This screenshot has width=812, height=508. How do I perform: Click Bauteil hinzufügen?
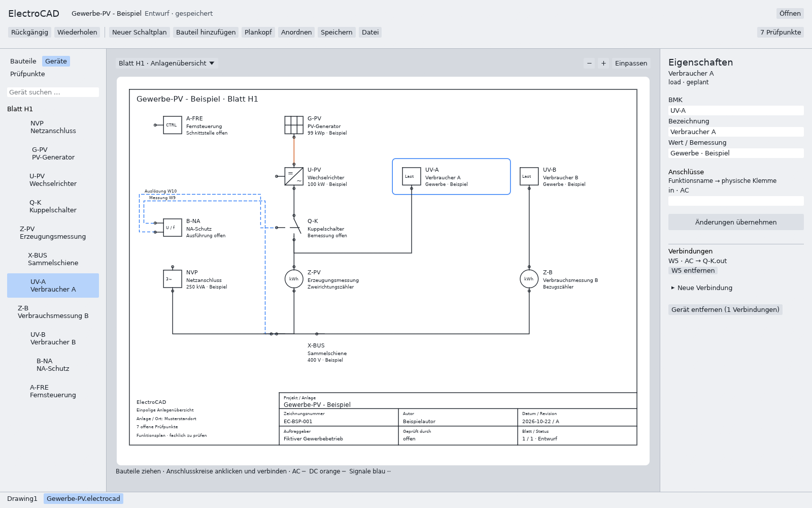(206, 33)
